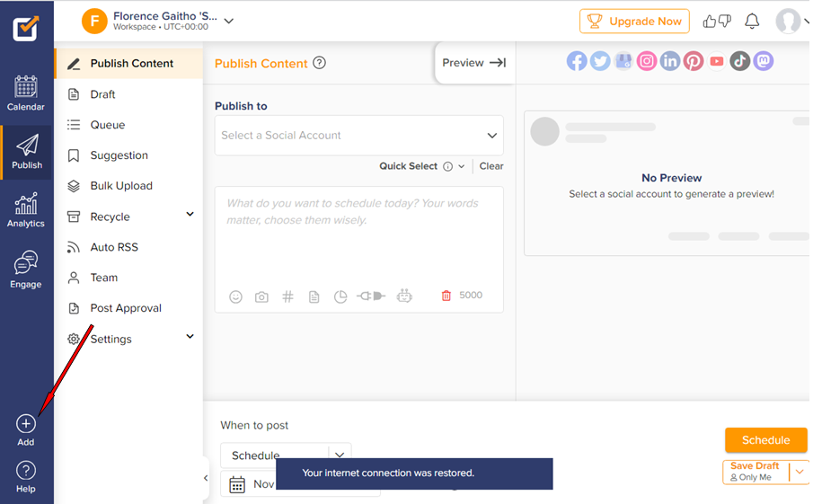Click the orange Schedule button

coord(765,440)
